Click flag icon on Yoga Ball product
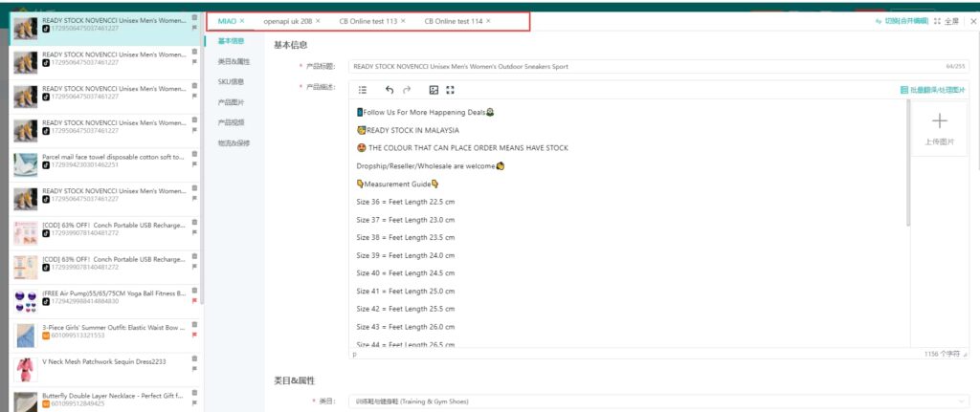 195,302
